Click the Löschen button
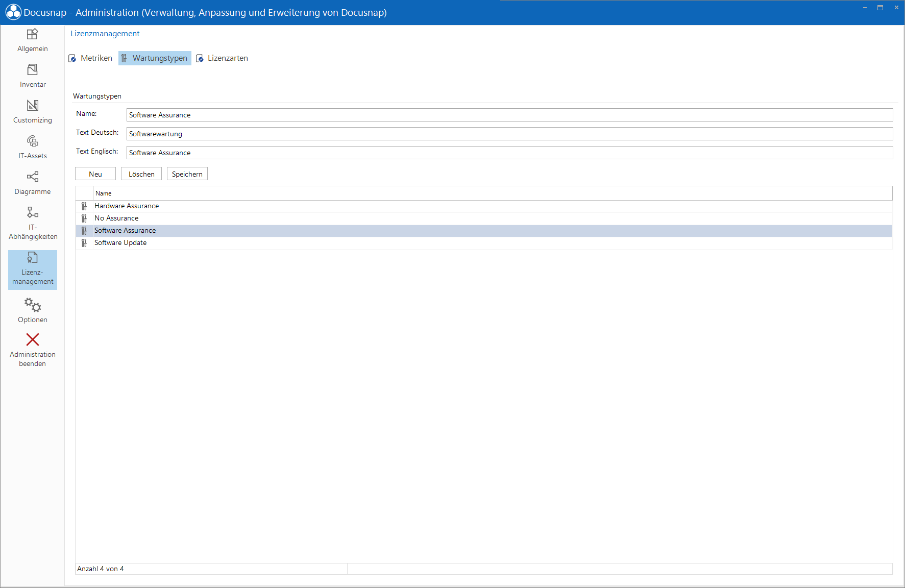This screenshot has width=905, height=588. click(x=141, y=174)
